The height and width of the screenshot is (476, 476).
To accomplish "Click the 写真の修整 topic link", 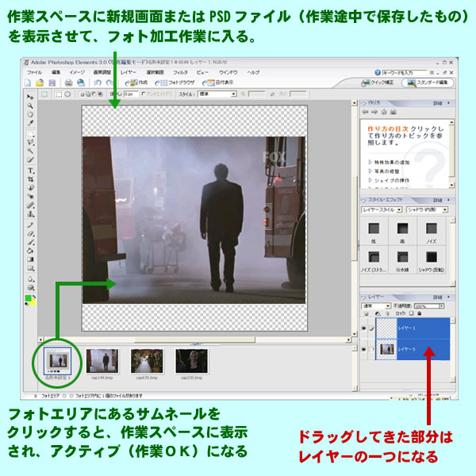I will pos(386,171).
